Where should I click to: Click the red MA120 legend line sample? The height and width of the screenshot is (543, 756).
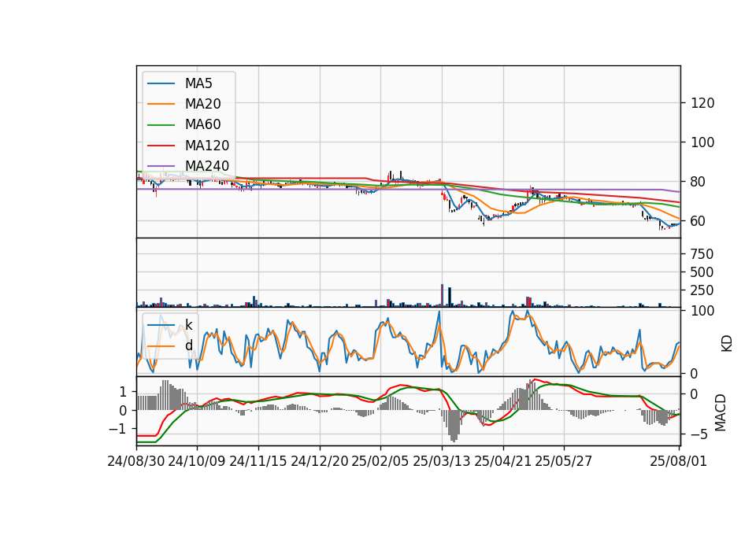pos(161,146)
